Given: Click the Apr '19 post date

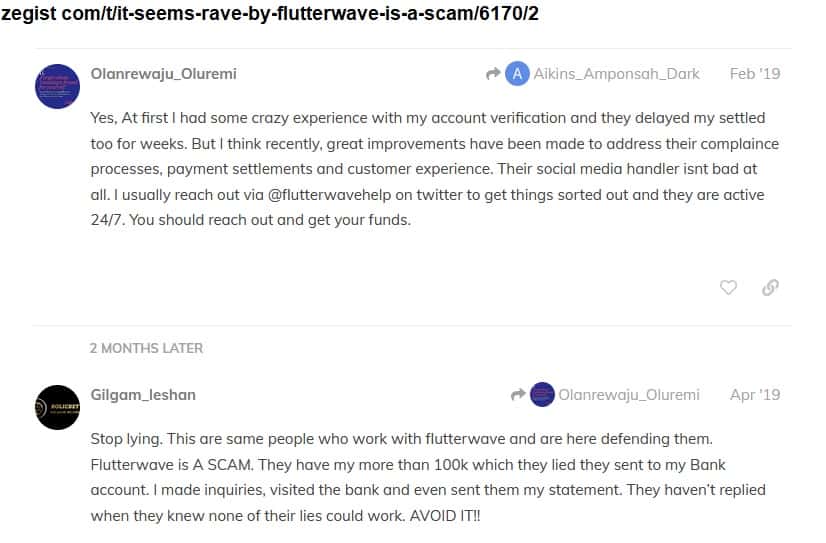Looking at the screenshot, I should pos(755,395).
